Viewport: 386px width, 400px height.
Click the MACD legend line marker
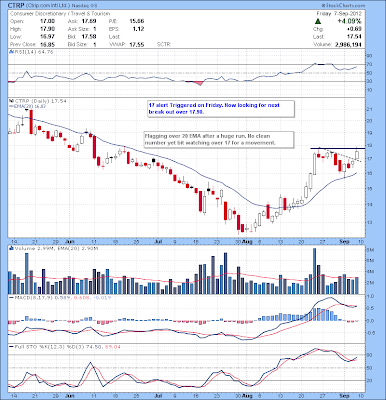pos(11,297)
